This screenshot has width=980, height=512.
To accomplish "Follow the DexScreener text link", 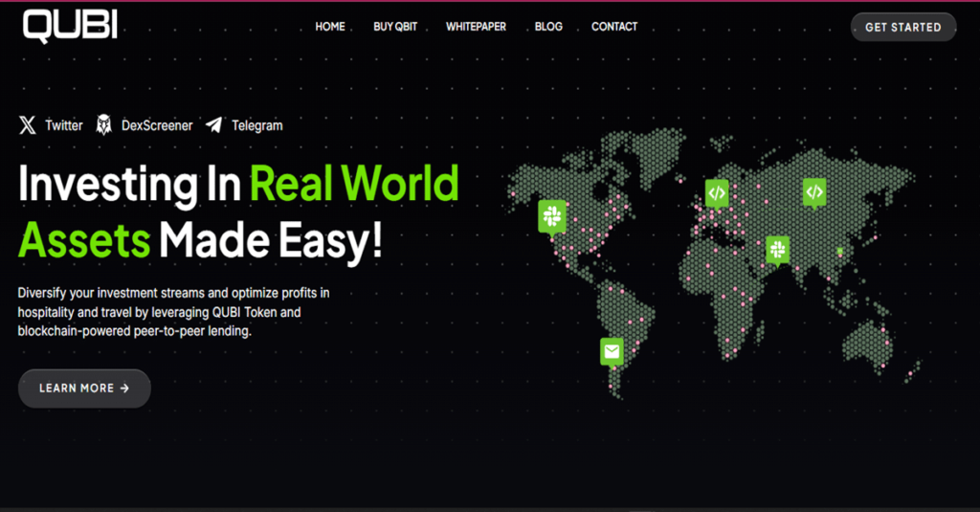I will click(x=157, y=125).
